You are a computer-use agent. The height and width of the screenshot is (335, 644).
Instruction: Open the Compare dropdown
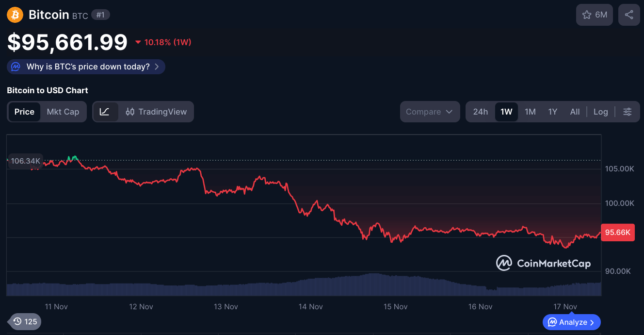click(x=430, y=112)
